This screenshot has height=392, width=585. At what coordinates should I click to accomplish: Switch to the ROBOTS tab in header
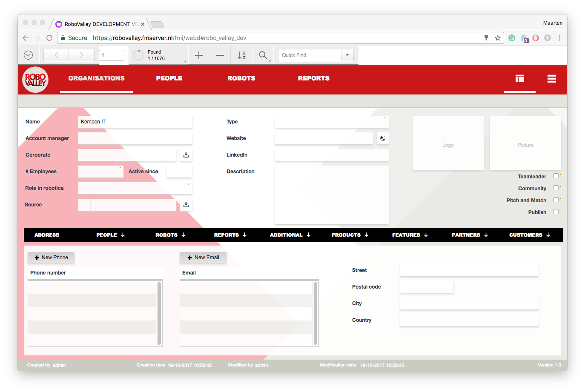[x=241, y=78]
